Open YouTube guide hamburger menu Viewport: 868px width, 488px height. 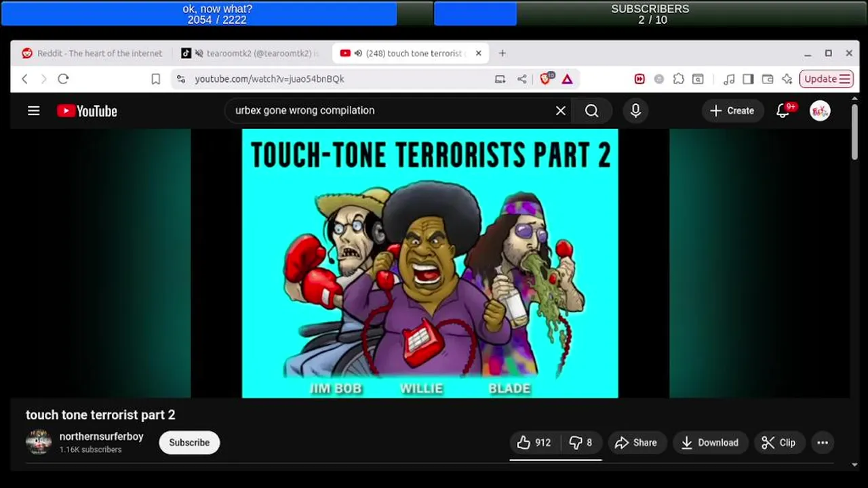tap(33, 110)
